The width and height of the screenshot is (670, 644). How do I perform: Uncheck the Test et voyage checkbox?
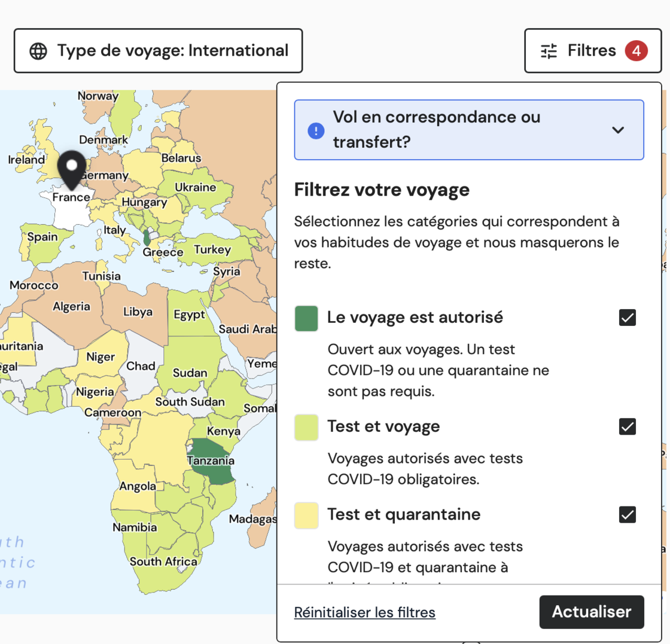(628, 427)
